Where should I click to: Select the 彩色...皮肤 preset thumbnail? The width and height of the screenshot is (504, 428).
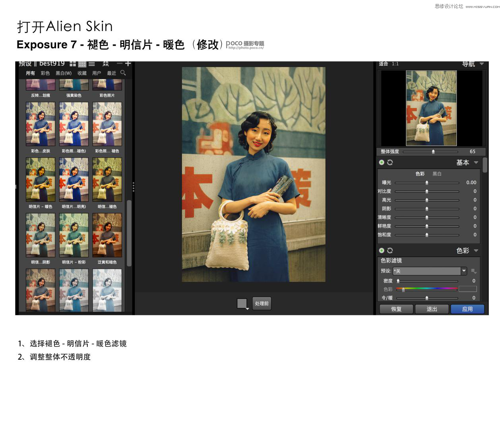pos(41,124)
